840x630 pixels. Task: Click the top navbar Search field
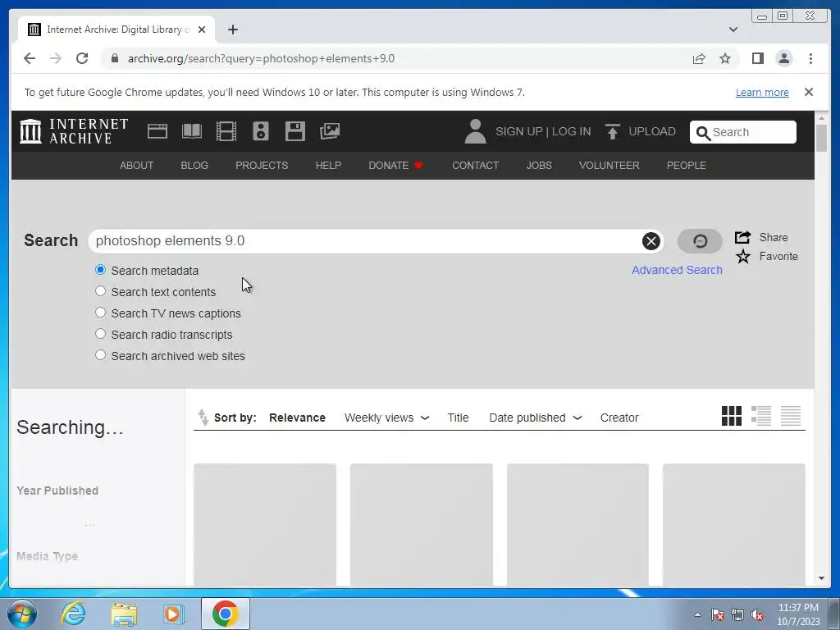(743, 132)
